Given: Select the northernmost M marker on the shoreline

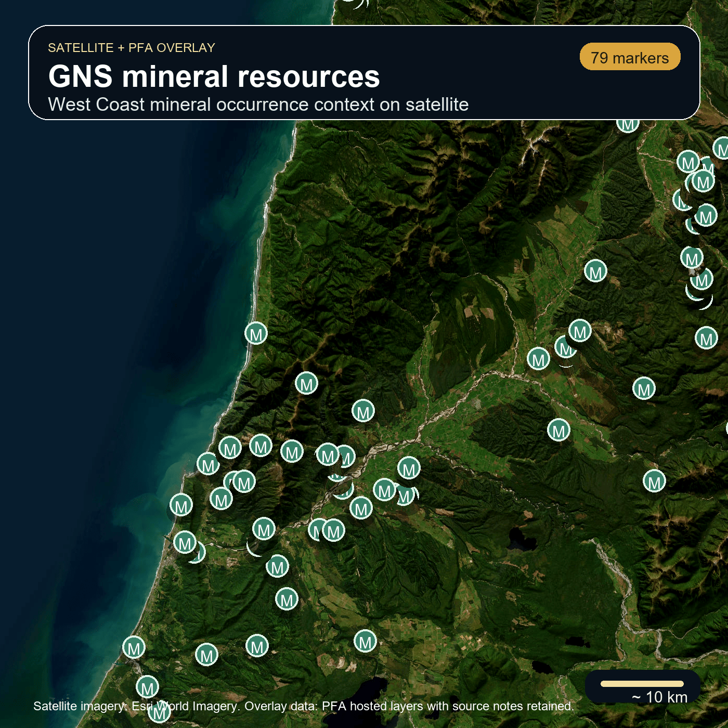Looking at the screenshot, I should 256,333.
